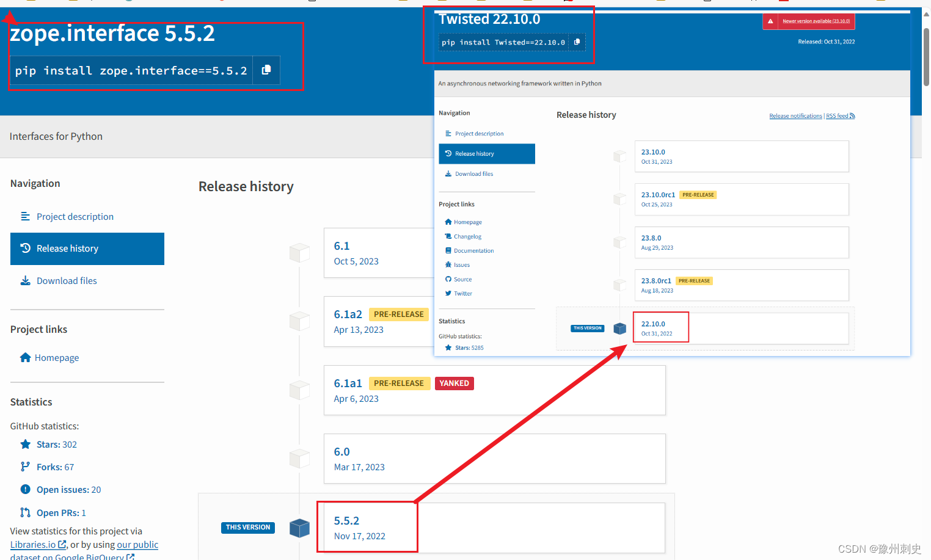931x560 pixels.
Task: Click the package cube icon beside release 6.1
Action: 299,253
